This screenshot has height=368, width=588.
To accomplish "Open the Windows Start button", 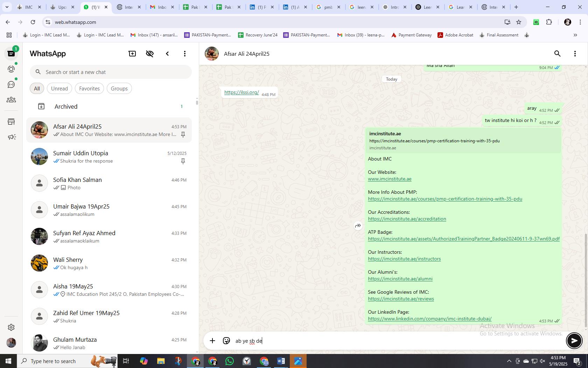I will 8,361.
